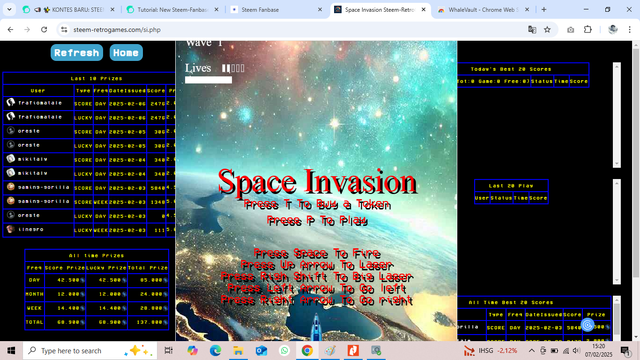Open the Paint app taskbar icon
Image resolution: width=640 pixels, height=360 pixels.
point(330,351)
